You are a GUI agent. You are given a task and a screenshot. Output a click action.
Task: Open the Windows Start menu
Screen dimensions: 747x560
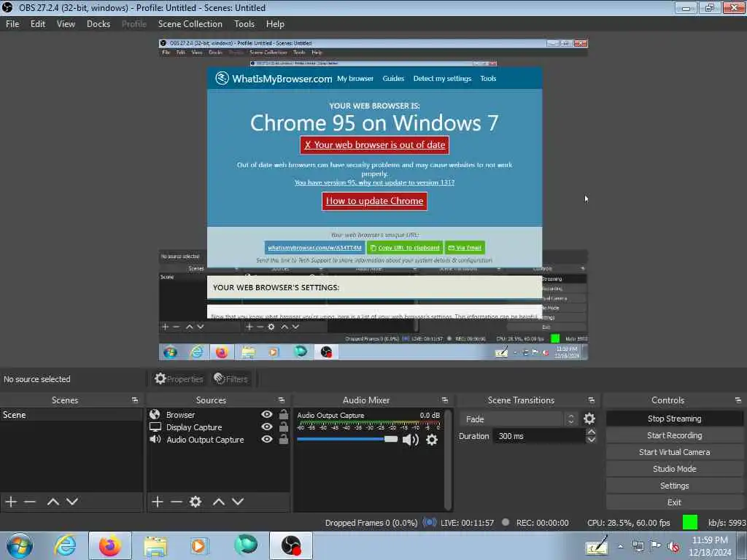tap(20, 545)
